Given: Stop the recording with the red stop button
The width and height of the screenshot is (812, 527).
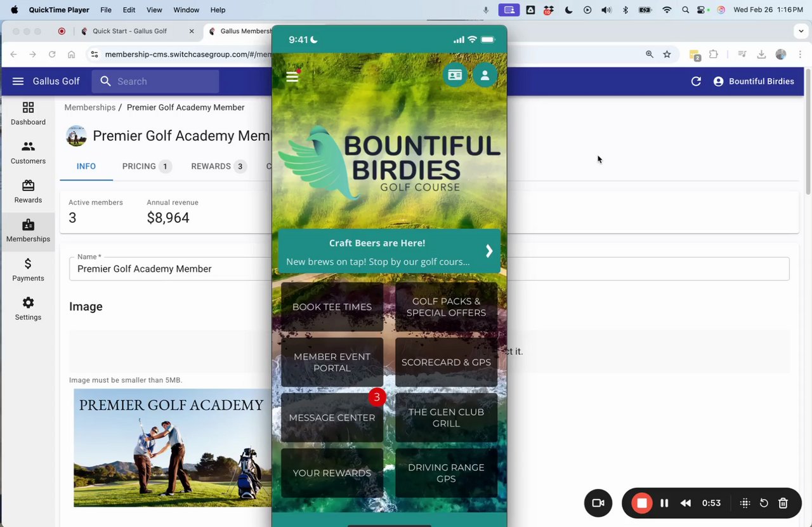Looking at the screenshot, I should coord(642,503).
